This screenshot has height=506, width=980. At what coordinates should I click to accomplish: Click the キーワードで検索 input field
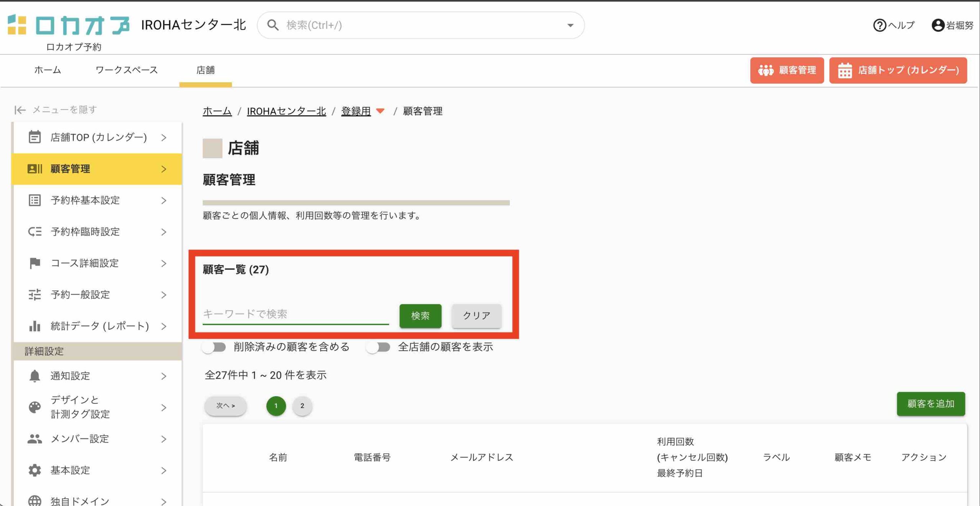coord(295,314)
